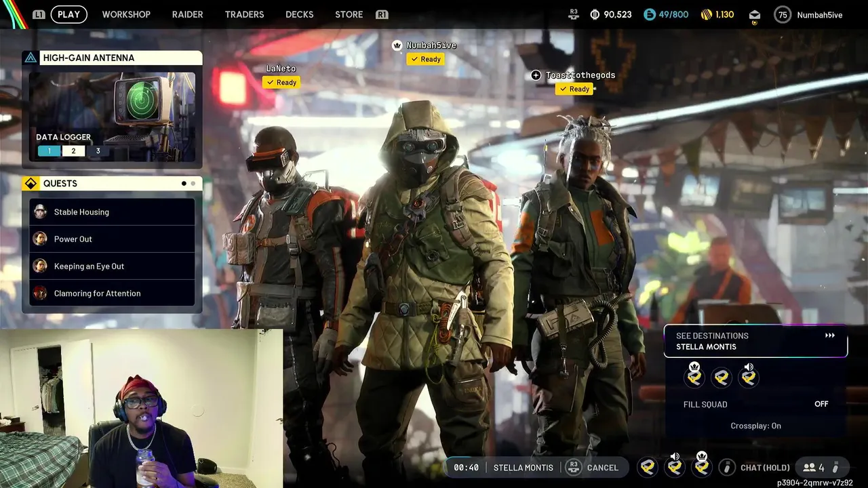868x488 pixels.
Task: Click the Keeping an Eye Out portrait
Action: tap(41, 266)
